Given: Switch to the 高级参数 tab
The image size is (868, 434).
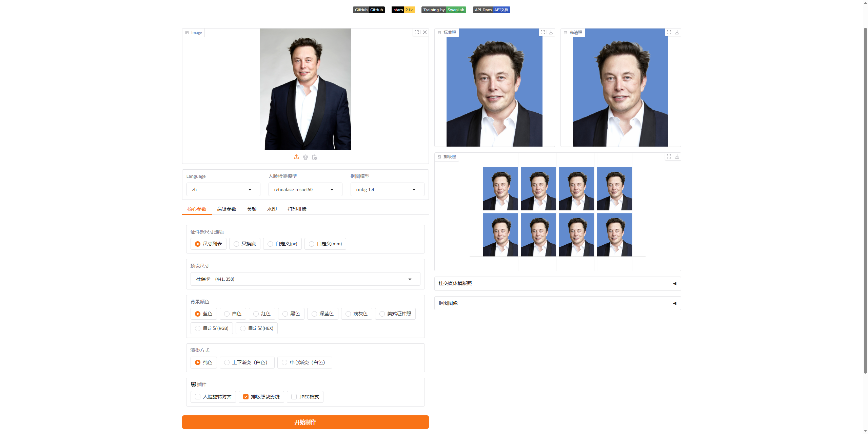Looking at the screenshot, I should coord(226,209).
